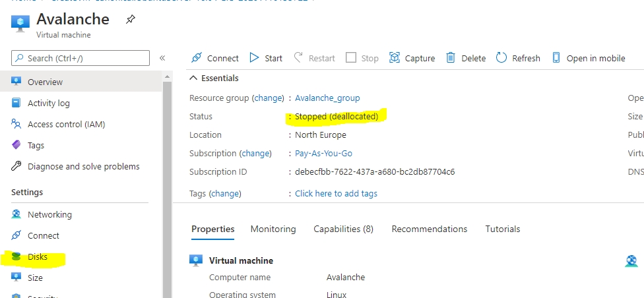This screenshot has height=298, width=644.
Task: Click the Capture icon in toolbar
Action: [395, 58]
